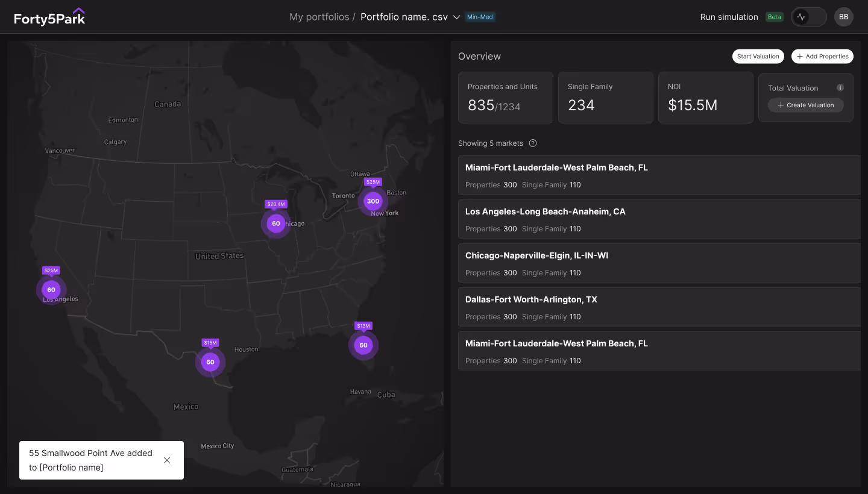868x494 pixels.
Task: Click the Add Properties button
Action: [x=822, y=56]
